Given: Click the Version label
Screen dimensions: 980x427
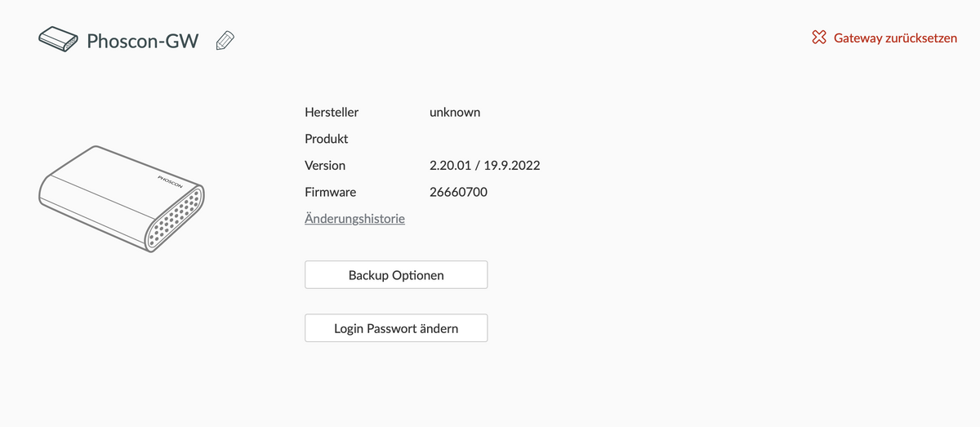Looking at the screenshot, I should coord(325,165).
